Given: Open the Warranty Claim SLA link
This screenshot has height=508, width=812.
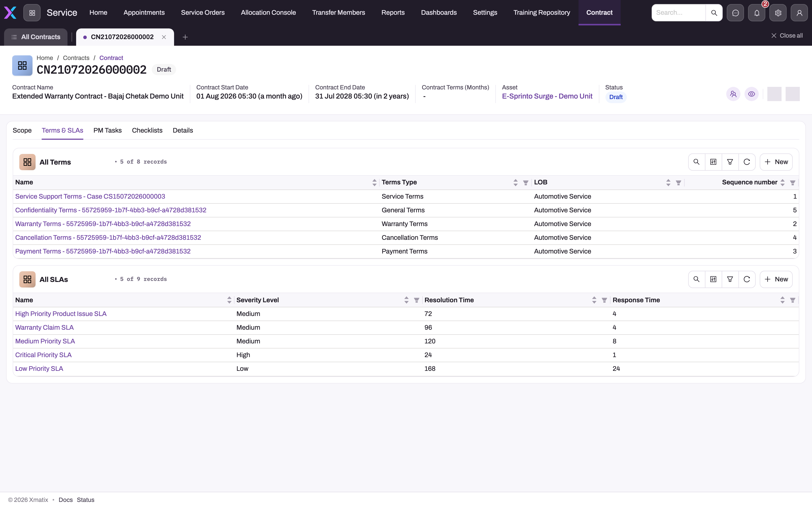Looking at the screenshot, I should [x=44, y=328].
